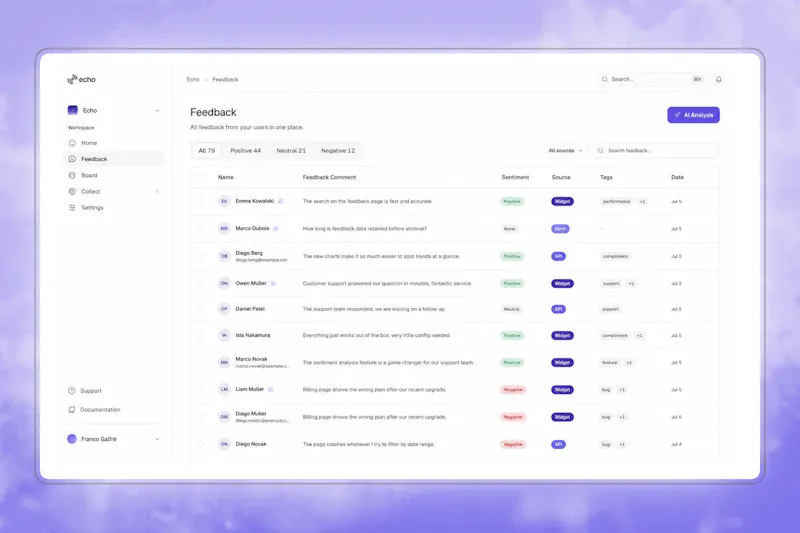Click the Feedback breadcrumb link
Screen dimensions: 800x533
point(225,79)
